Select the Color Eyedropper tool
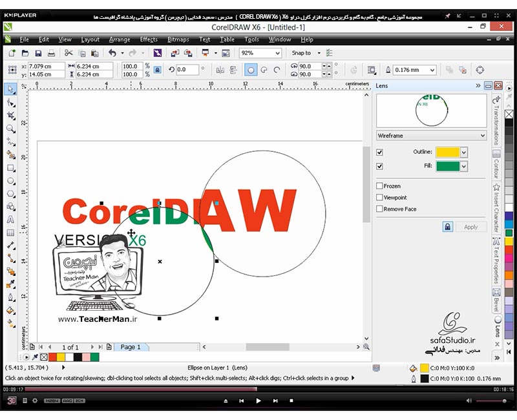517x420 pixels. tap(11, 284)
